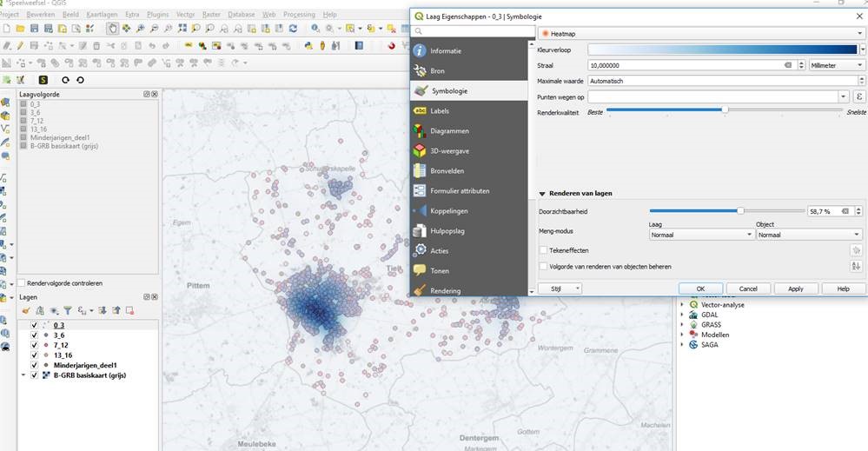This screenshot has height=451, width=868.
Task: Open Hulppopslag section in sidebar
Action: pyautogui.click(x=469, y=231)
